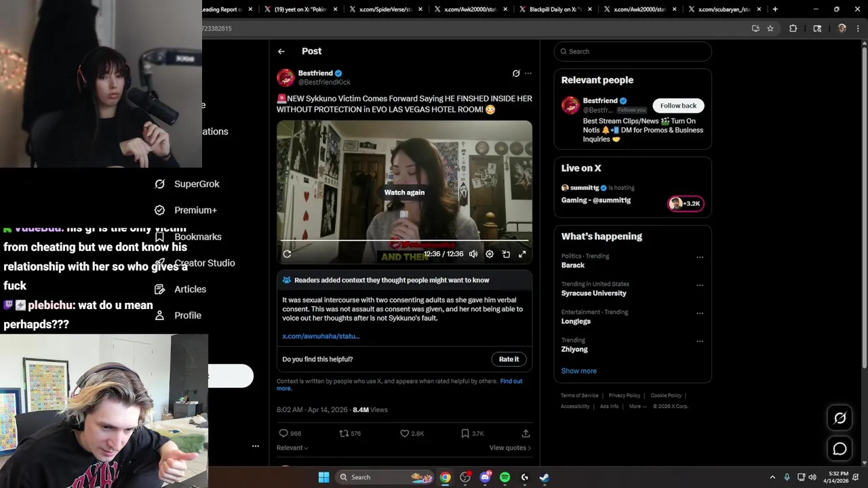Repost using the retweet icon
Screen dimensions: 868x488
pos(344,433)
